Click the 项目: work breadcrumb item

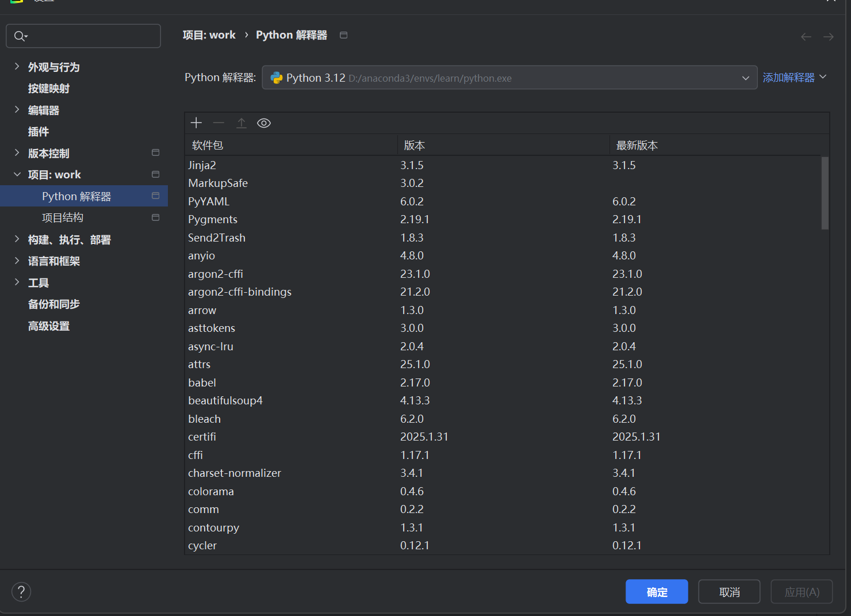coord(209,35)
